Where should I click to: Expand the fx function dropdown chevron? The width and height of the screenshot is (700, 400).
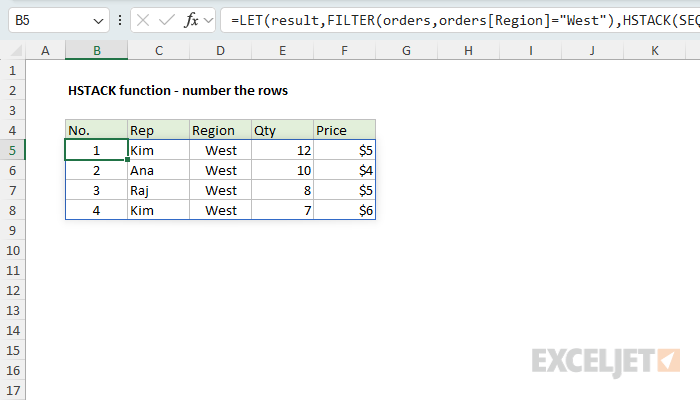pyautogui.click(x=208, y=20)
